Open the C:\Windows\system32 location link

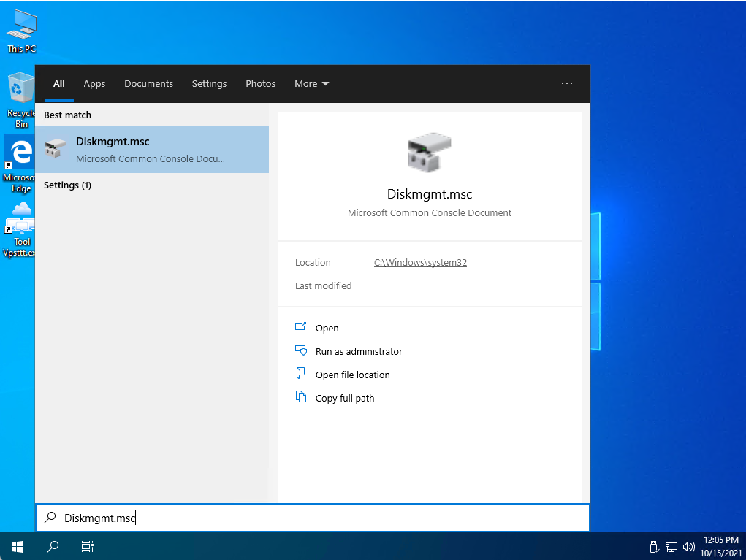coord(420,262)
